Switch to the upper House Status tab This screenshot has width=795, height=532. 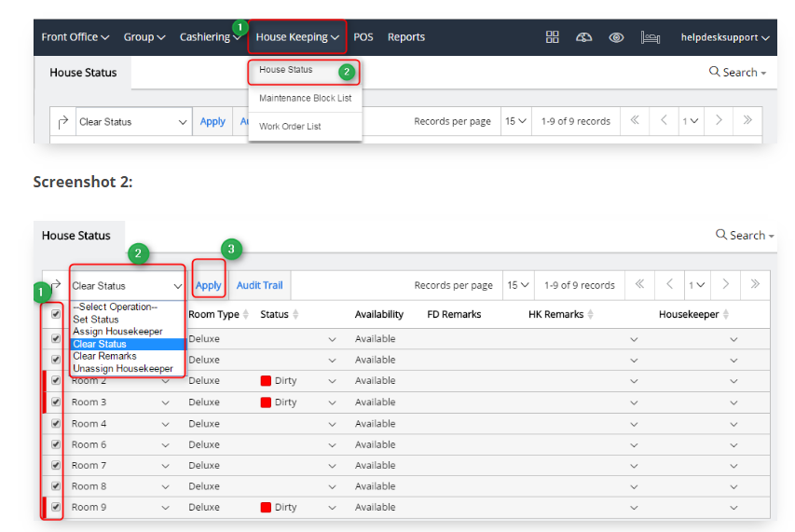point(83,73)
